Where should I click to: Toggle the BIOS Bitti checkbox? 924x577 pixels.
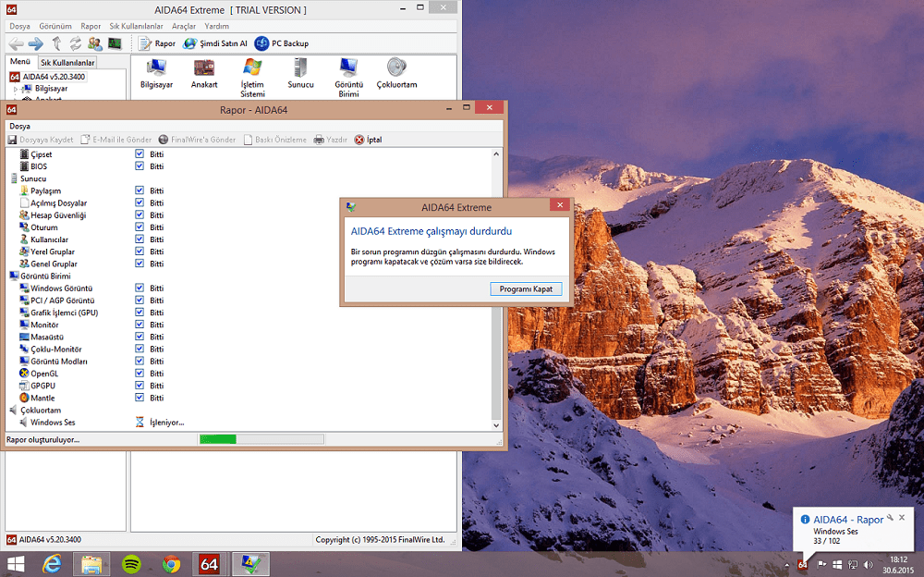pos(140,166)
